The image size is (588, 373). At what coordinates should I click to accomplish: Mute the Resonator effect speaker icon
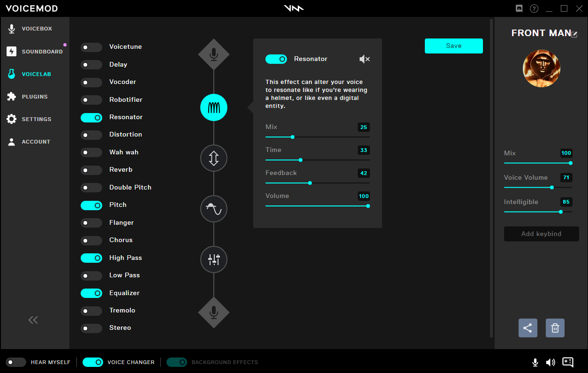(364, 59)
